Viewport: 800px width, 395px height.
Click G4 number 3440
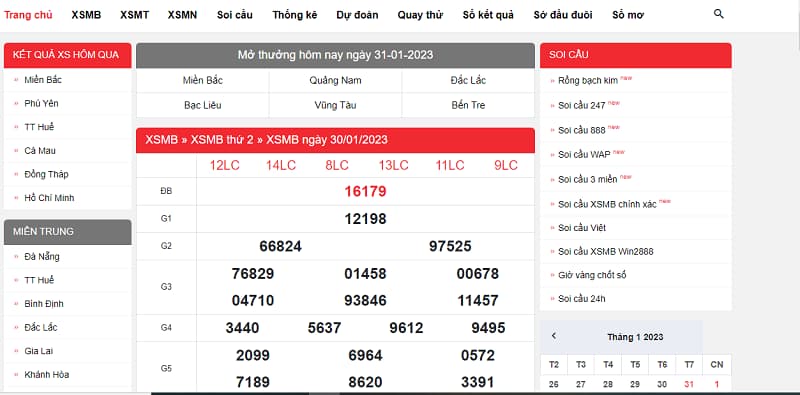coord(242,328)
